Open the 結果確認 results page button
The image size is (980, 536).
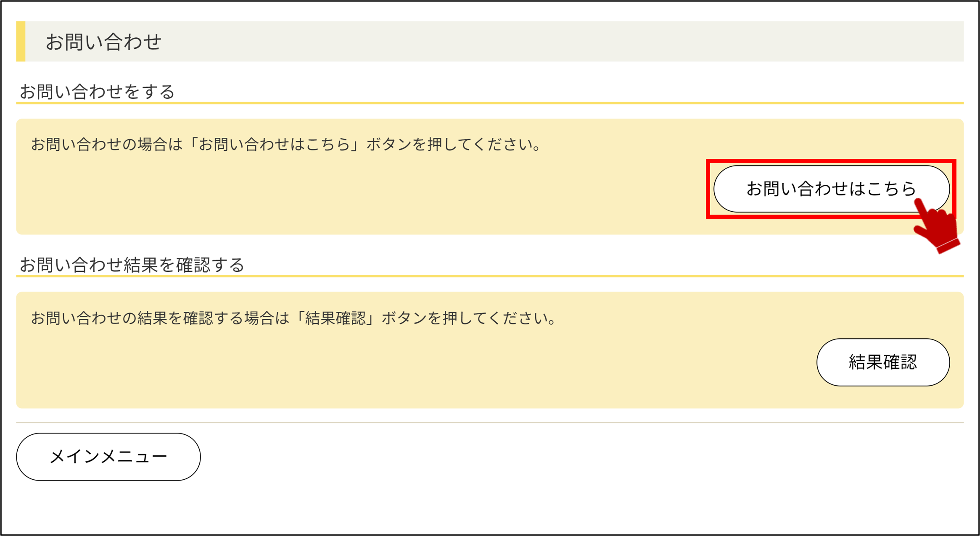(883, 362)
